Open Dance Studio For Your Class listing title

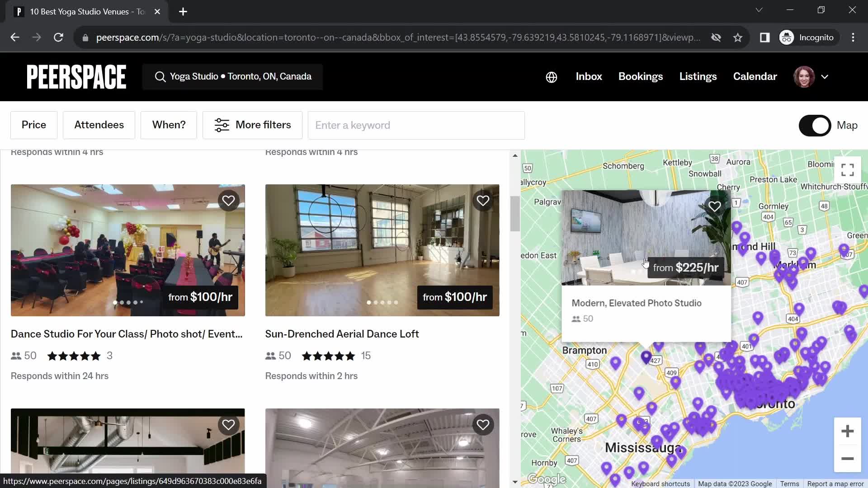click(127, 334)
